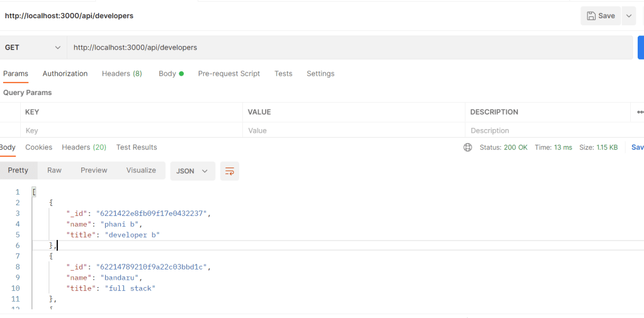Open the response Cookies tab
Image resolution: width=644 pixels, height=318 pixels.
click(x=38, y=147)
